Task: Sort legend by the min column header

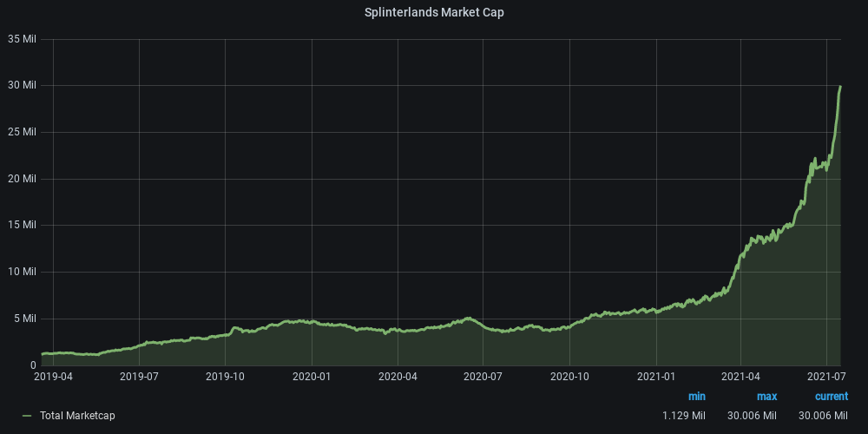Action: tap(696, 397)
